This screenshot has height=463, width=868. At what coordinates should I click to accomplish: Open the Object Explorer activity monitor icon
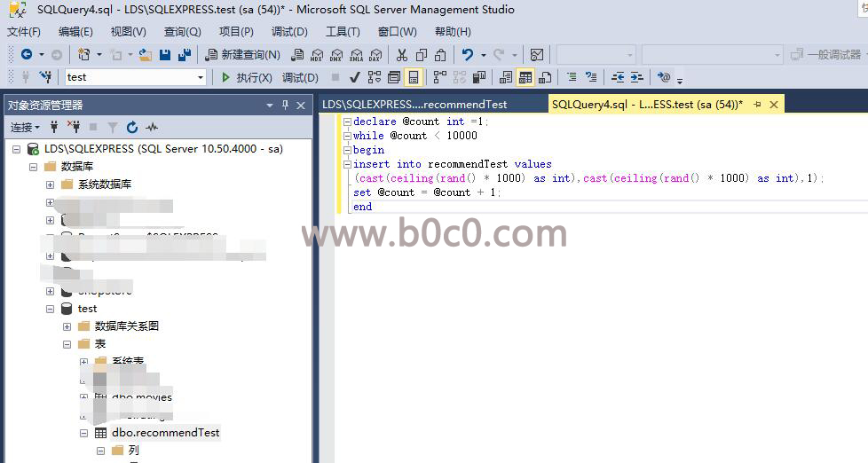pyautogui.click(x=152, y=127)
